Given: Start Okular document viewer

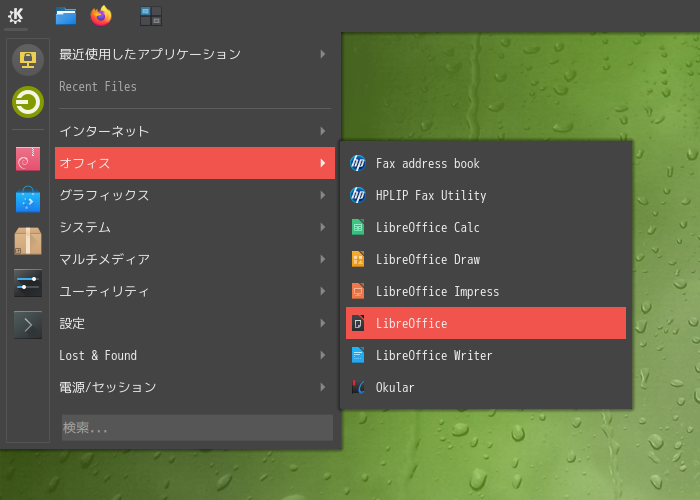Looking at the screenshot, I should point(486,387).
